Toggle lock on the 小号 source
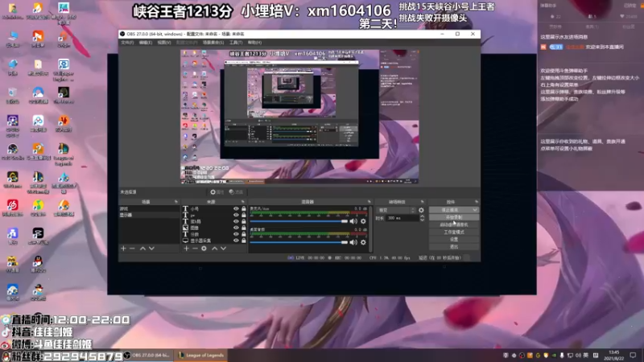Screen dimensions: 644x362 tap(244, 208)
